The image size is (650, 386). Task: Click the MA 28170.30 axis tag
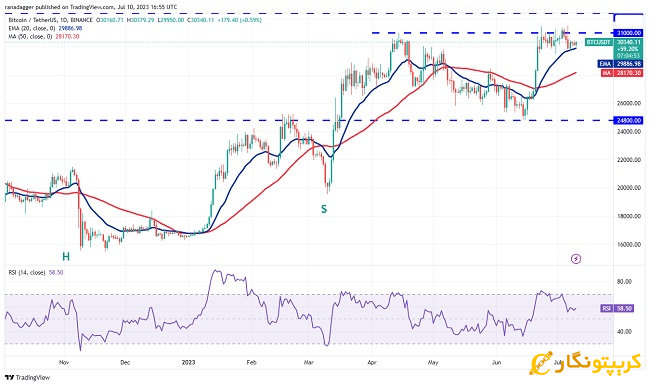point(622,73)
